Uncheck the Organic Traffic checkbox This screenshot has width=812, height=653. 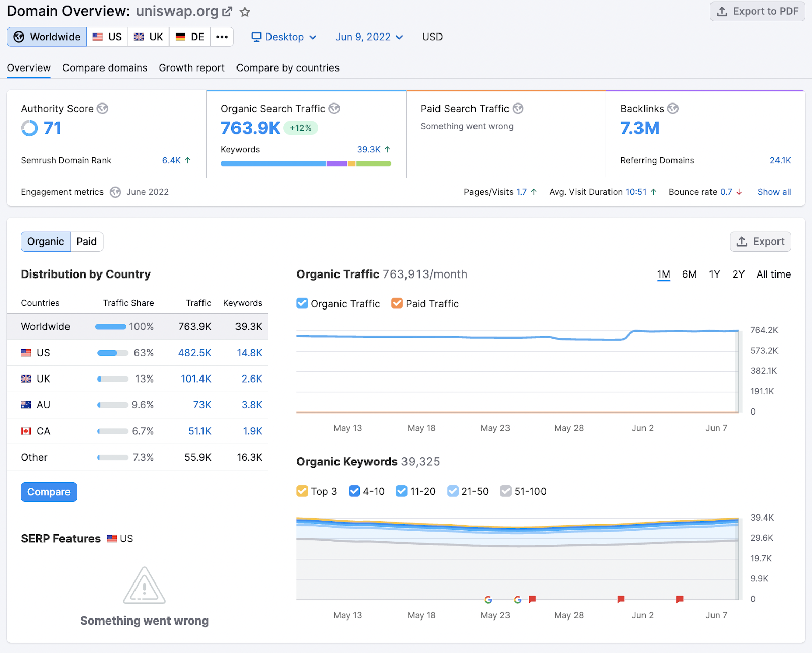tap(302, 303)
